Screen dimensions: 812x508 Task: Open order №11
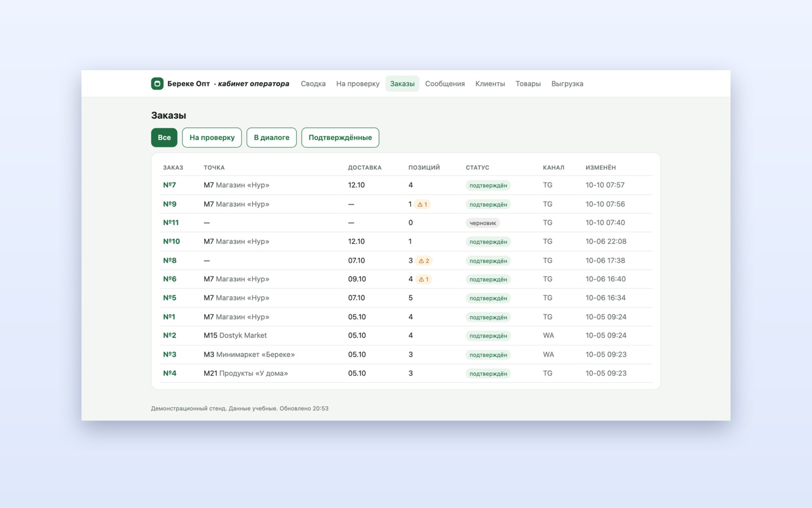point(171,223)
